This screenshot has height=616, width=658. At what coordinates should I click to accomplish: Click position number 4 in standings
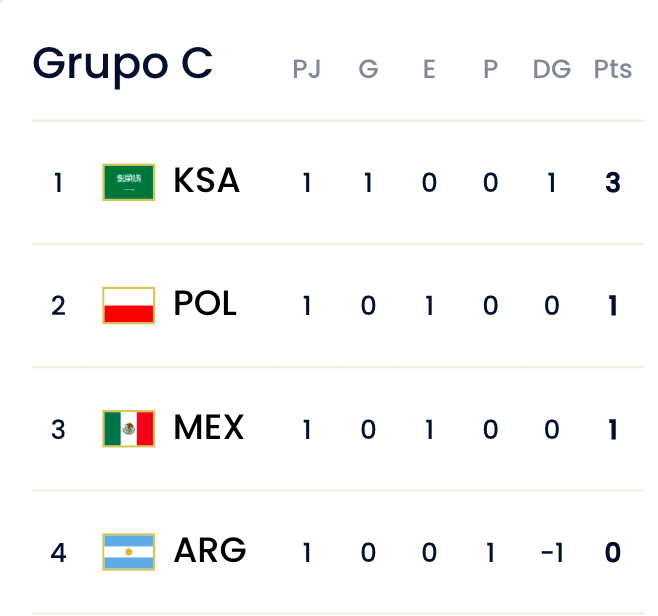click(58, 552)
